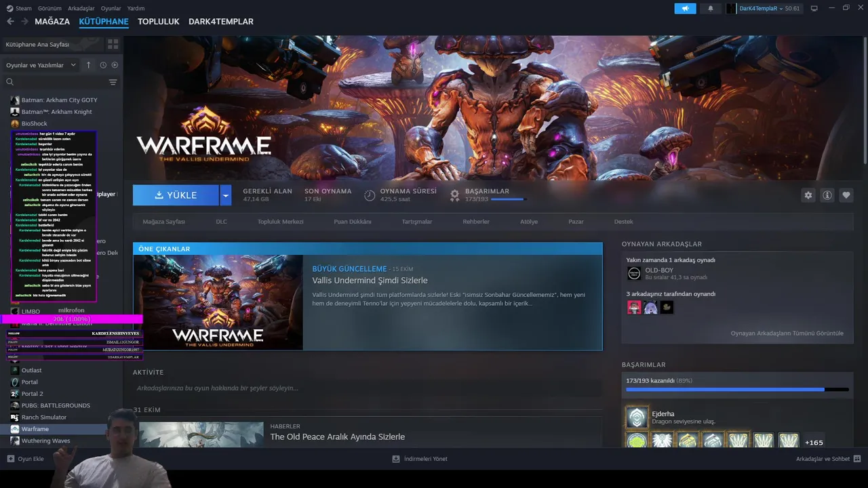Image resolution: width=868 pixels, height=488 pixels.
Task: Open Vallis Undermind featured thumbnail
Action: pyautogui.click(x=218, y=302)
